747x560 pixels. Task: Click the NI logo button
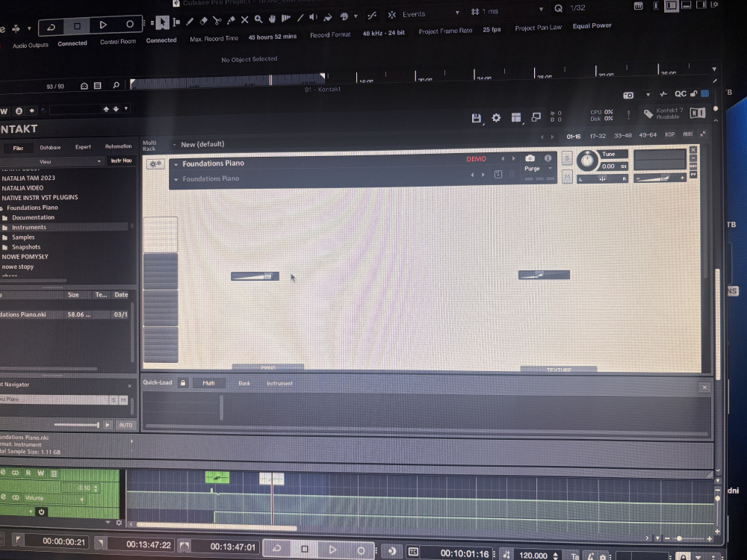pos(698,113)
